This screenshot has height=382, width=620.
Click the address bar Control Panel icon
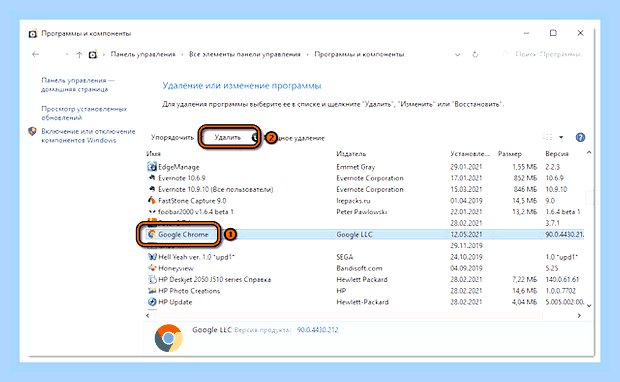[x=93, y=55]
